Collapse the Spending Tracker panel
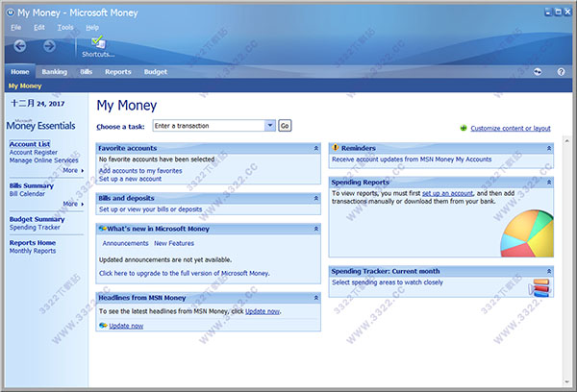 pos(549,271)
